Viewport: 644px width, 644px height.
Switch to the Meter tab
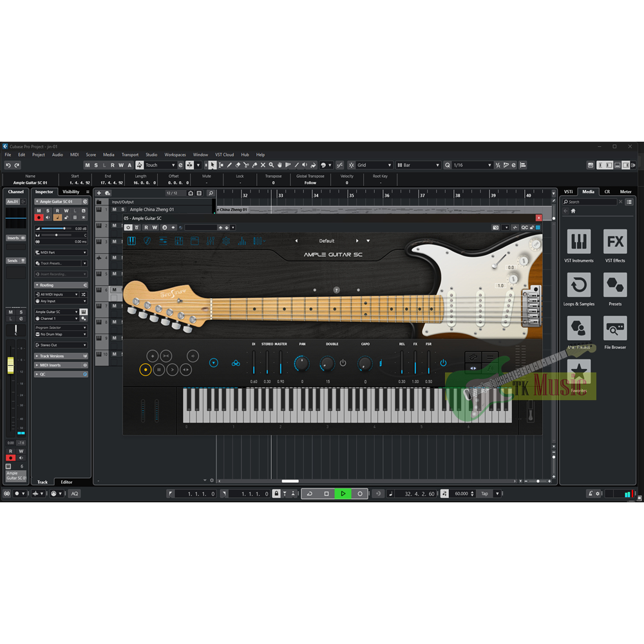(625, 192)
